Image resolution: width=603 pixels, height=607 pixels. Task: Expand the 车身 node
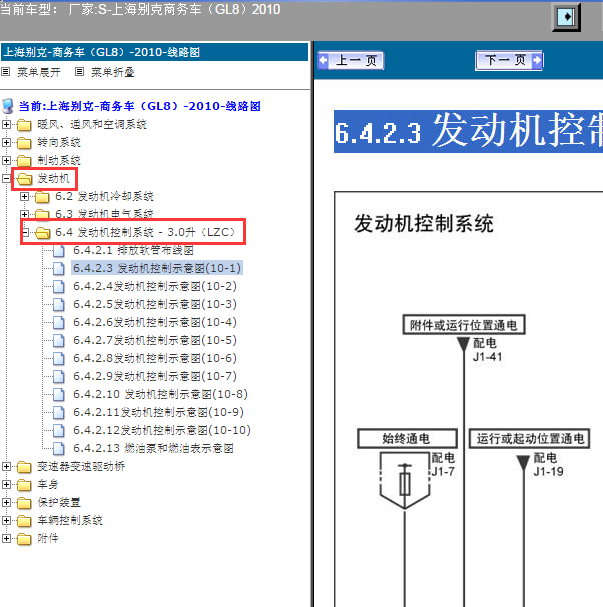(x=6, y=485)
